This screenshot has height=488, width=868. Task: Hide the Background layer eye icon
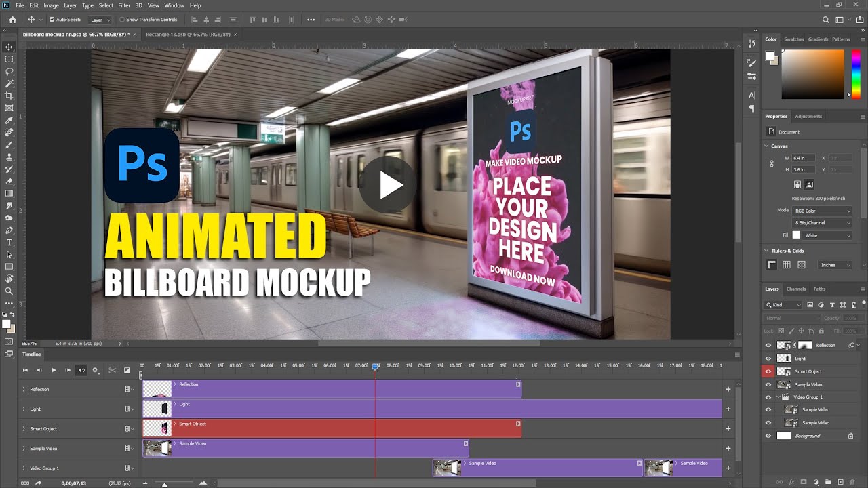(x=768, y=436)
